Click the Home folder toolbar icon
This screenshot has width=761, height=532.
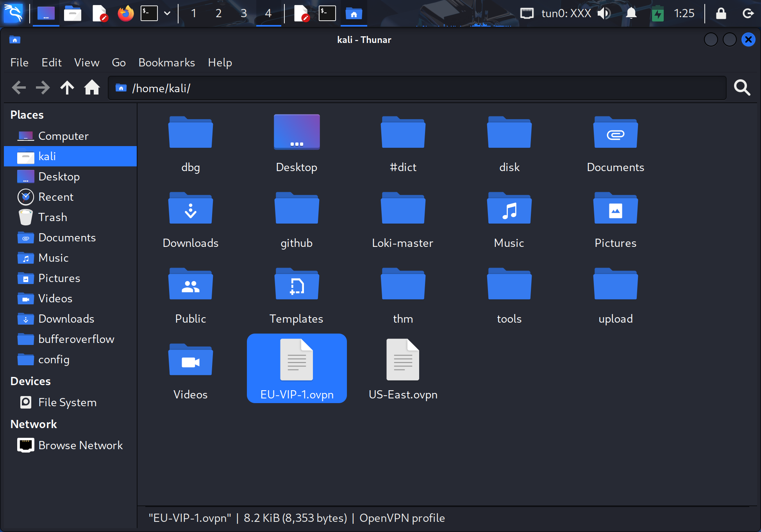coord(92,88)
